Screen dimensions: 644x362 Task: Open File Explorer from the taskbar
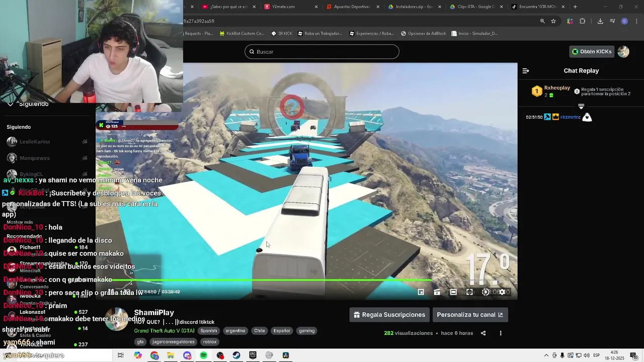[171, 355]
